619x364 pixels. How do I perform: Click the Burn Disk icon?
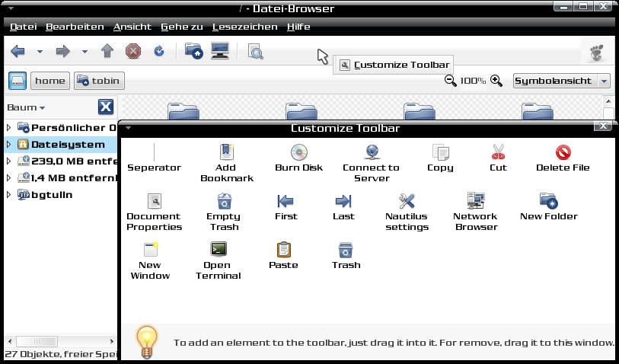point(299,152)
